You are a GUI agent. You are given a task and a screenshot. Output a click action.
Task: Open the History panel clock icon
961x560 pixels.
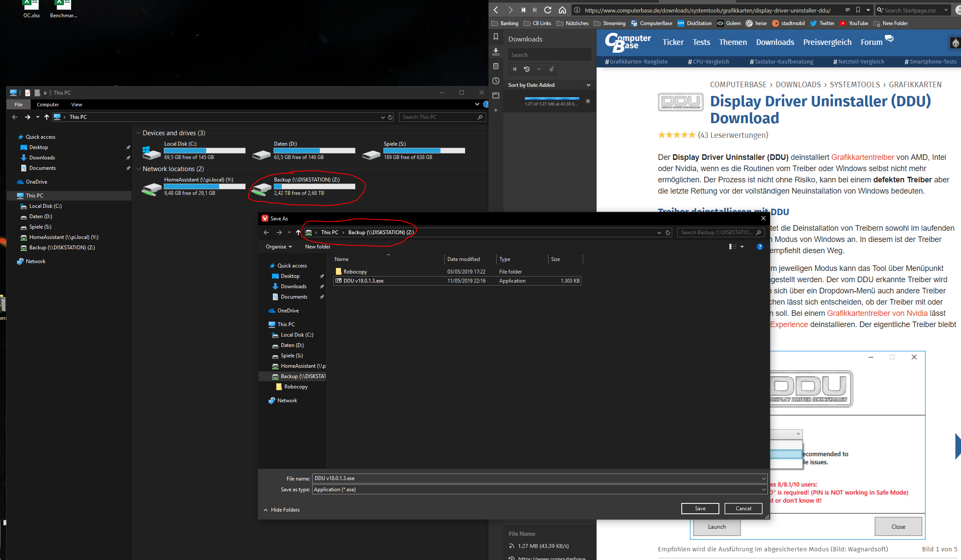[496, 81]
